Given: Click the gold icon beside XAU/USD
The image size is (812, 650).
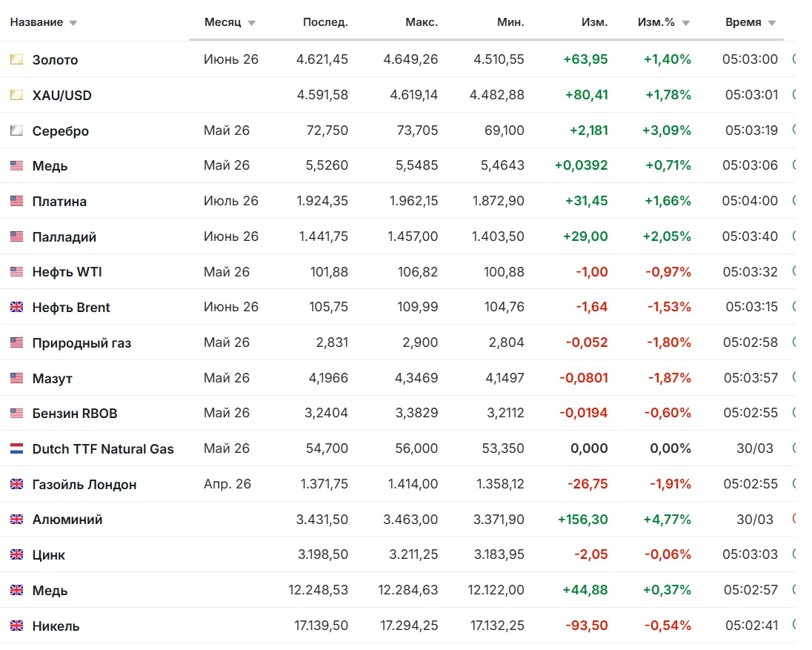Looking at the screenshot, I should pyautogui.click(x=16, y=95).
